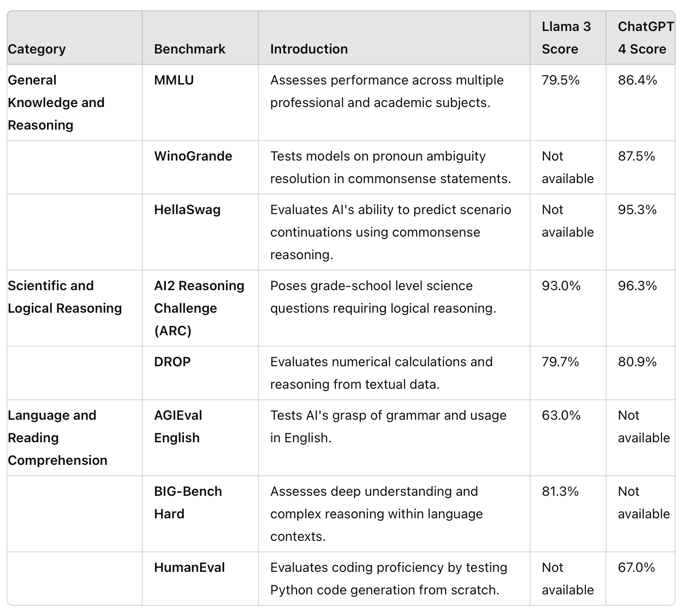Click the Language and Reading Comprehension category
This screenshot has height=616, width=684.
tap(57, 438)
